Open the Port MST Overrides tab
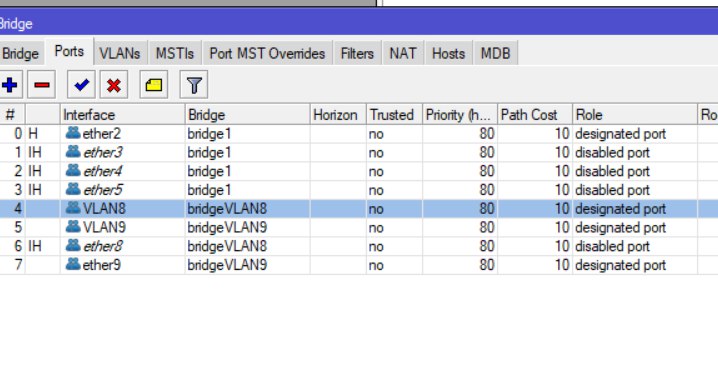 [x=267, y=54]
